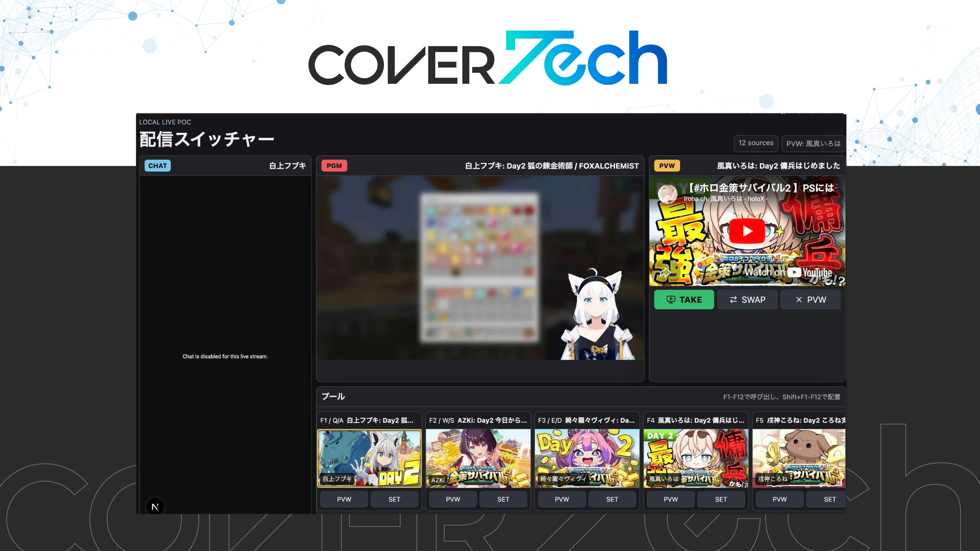The height and width of the screenshot is (551, 980).
Task: Click SET for F4 風真いろは source
Action: 721,499
